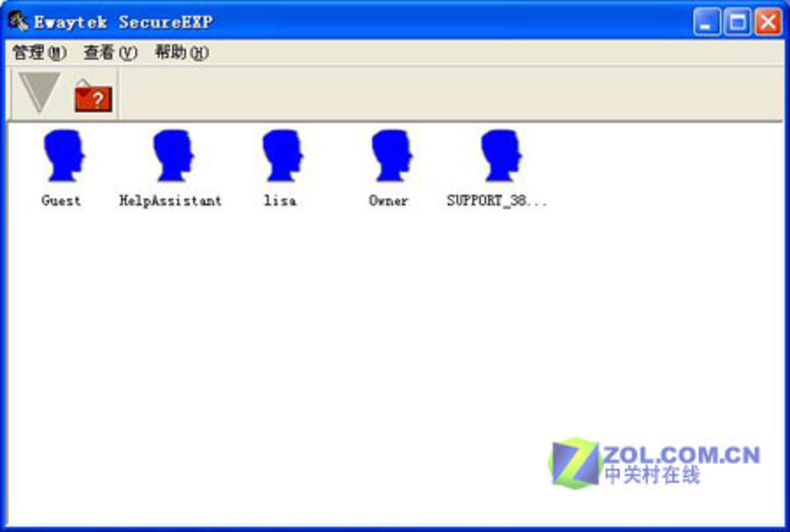The height and width of the screenshot is (532, 790).
Task: Select the SUPPORT_38... user icon
Action: (x=500, y=155)
